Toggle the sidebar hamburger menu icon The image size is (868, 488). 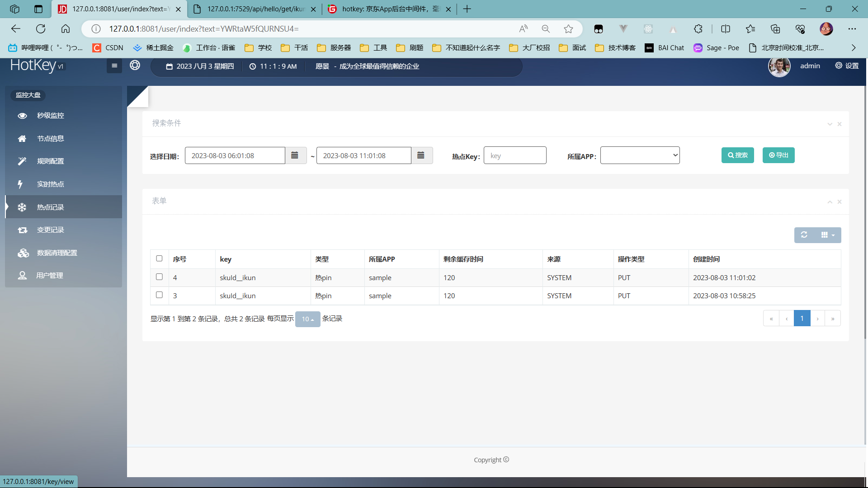[x=114, y=66]
